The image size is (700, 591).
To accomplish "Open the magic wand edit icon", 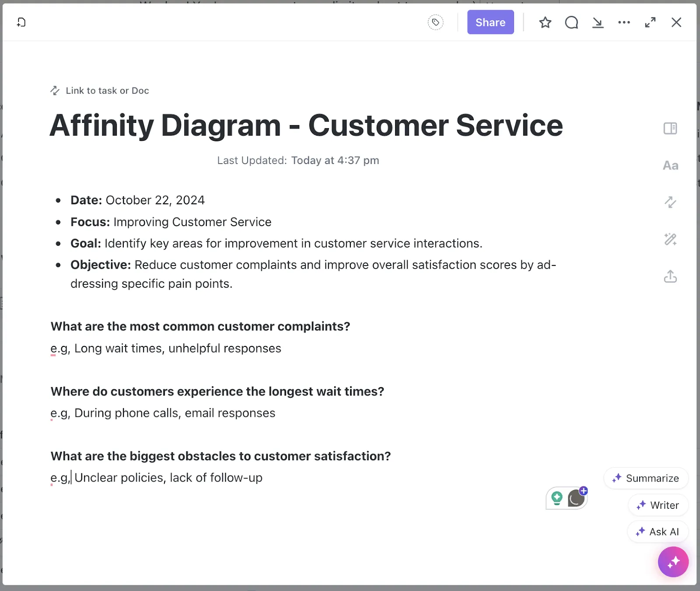I will pyautogui.click(x=670, y=239).
